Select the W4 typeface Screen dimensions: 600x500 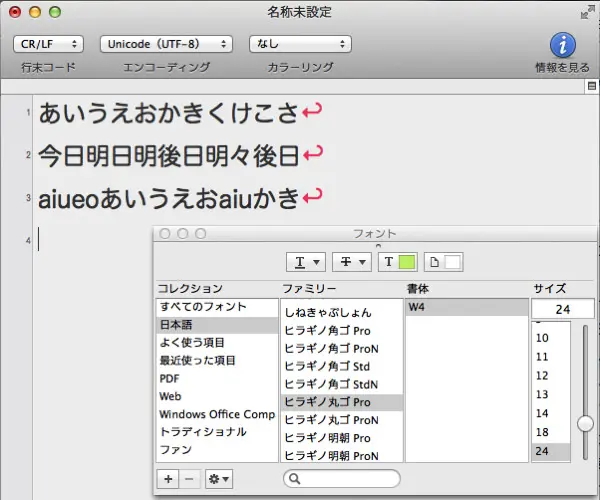click(467, 307)
